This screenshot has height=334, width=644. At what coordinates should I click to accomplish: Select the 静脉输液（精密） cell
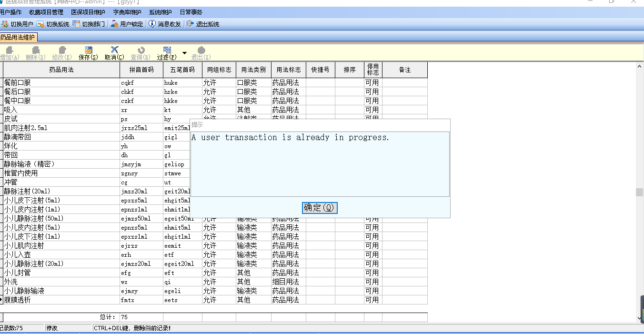pos(61,164)
